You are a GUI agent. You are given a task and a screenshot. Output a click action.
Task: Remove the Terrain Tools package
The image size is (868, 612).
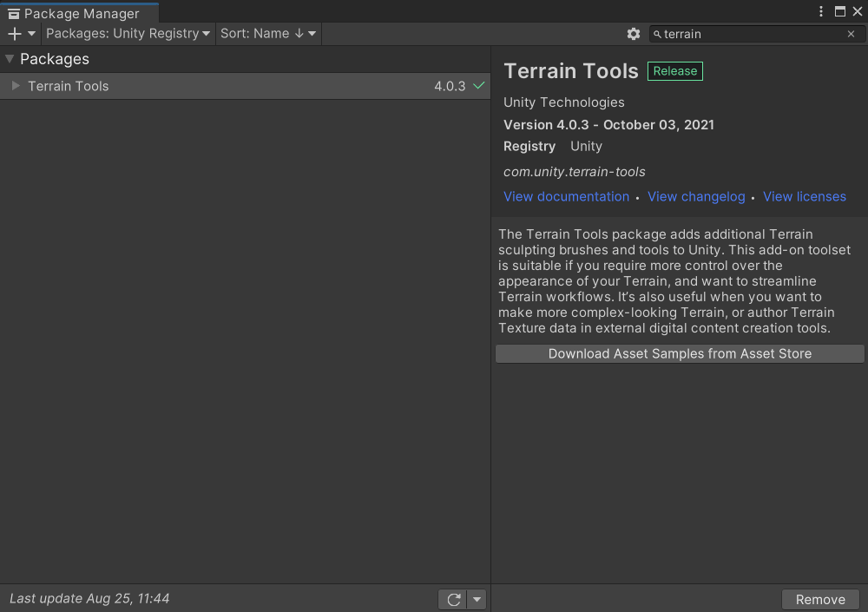pyautogui.click(x=820, y=599)
